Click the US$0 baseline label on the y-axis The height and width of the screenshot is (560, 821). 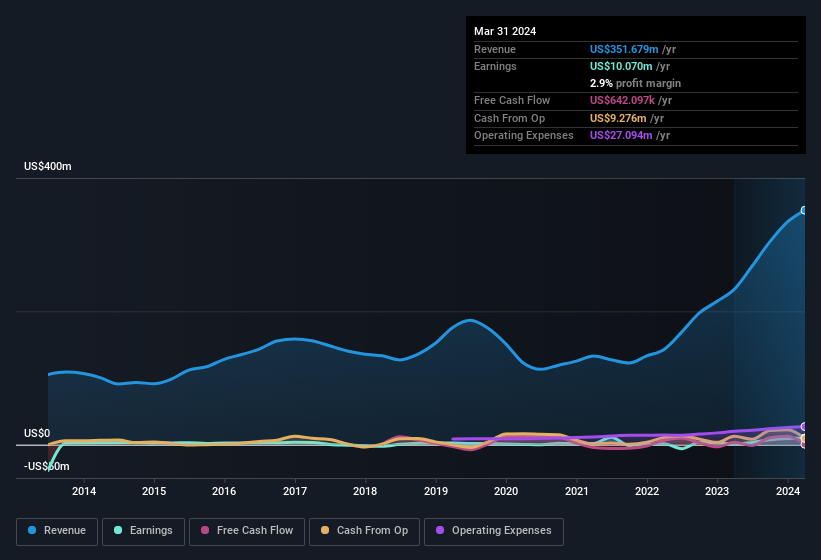pyautogui.click(x=37, y=433)
